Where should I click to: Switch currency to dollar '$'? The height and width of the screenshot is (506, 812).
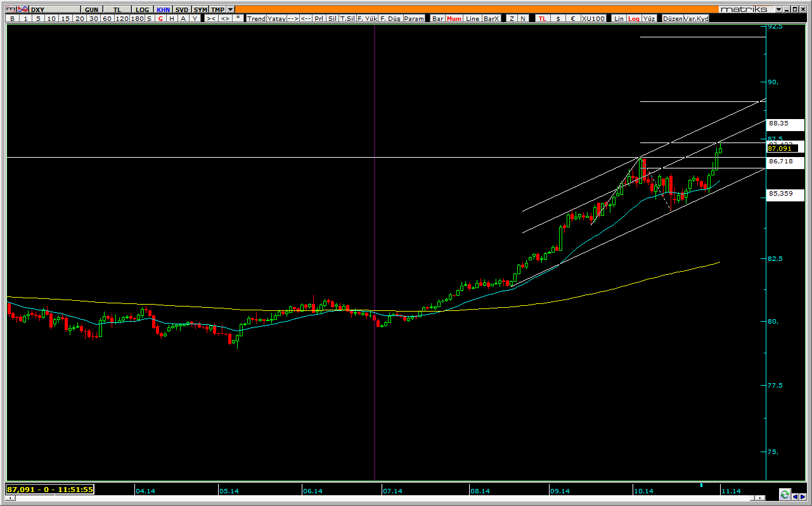pyautogui.click(x=558, y=18)
